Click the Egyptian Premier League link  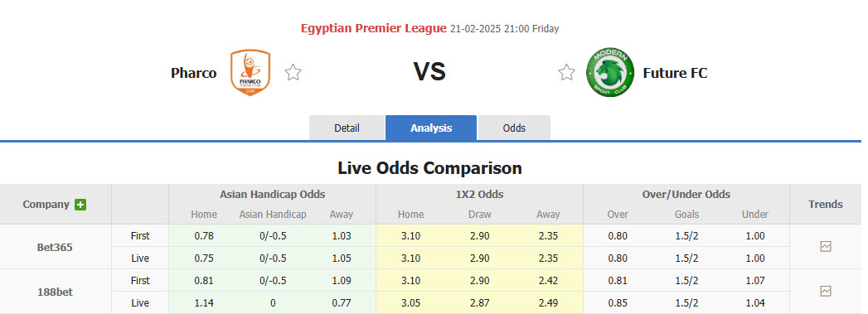pos(374,28)
